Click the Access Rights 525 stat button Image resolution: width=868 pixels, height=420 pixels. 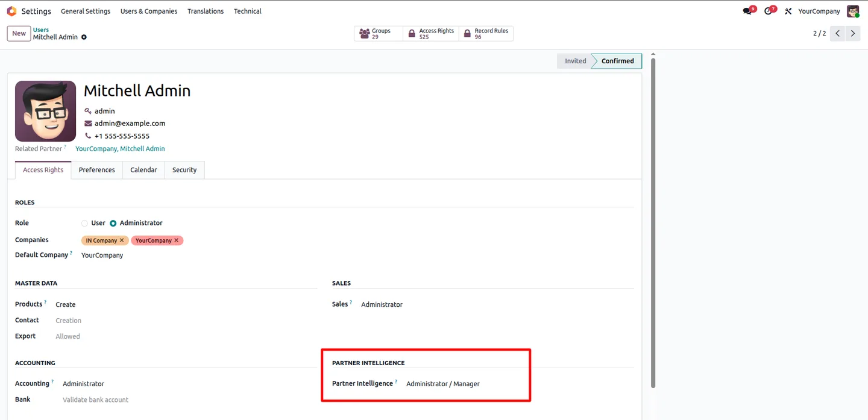point(431,34)
